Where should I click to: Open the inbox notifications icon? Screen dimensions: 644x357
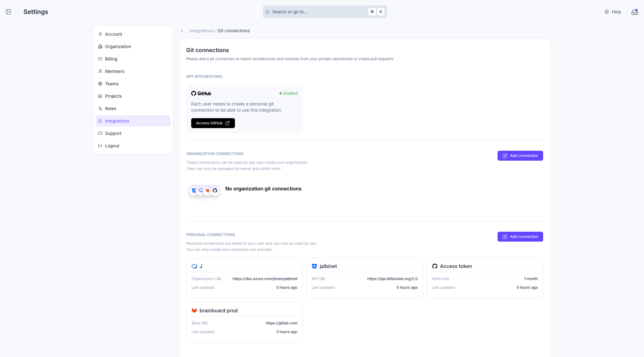pyautogui.click(x=634, y=12)
